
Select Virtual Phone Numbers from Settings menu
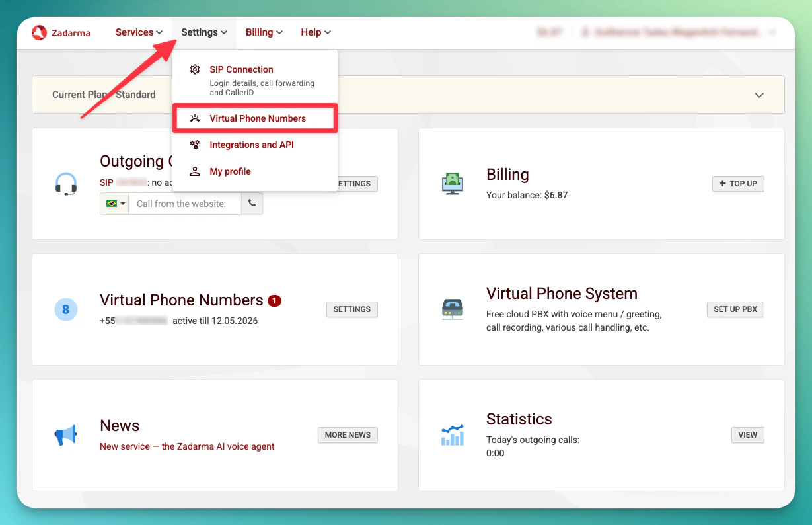coord(257,118)
